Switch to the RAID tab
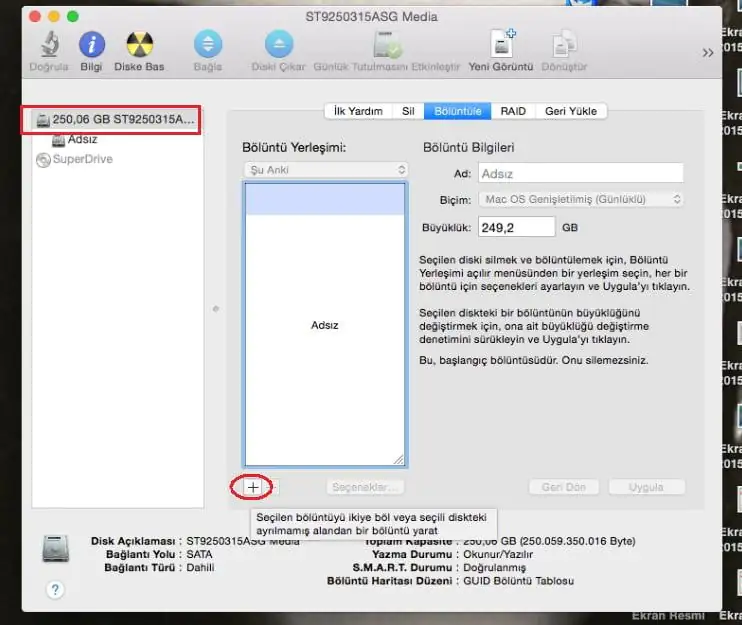Image resolution: width=742 pixels, height=625 pixels. (x=513, y=111)
